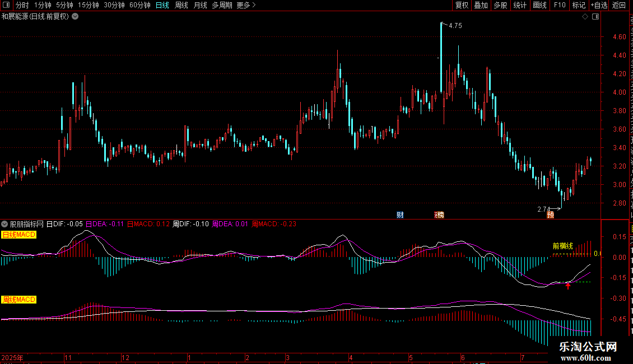Open the 多股 multi-stock view
633x364 pixels.
[501, 5]
